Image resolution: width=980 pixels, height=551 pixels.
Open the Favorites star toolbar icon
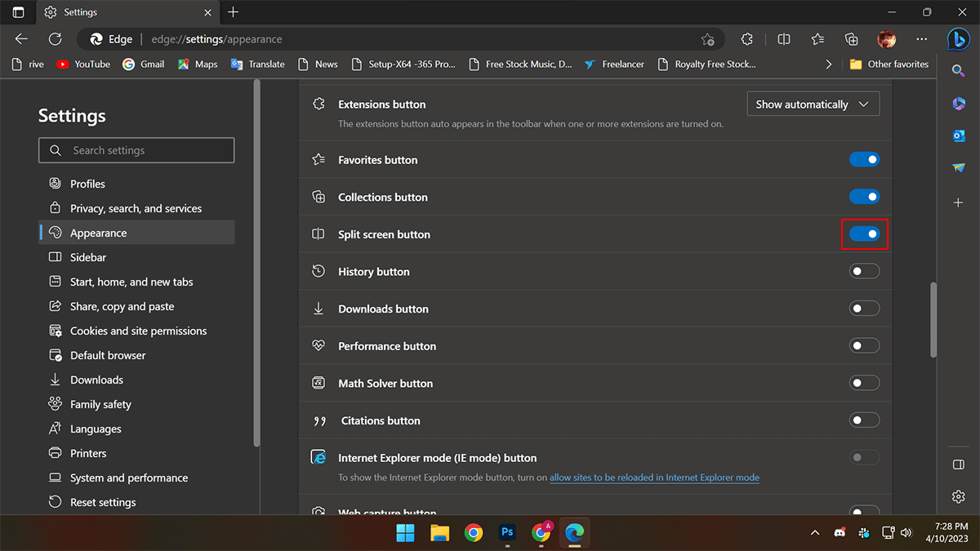point(817,39)
